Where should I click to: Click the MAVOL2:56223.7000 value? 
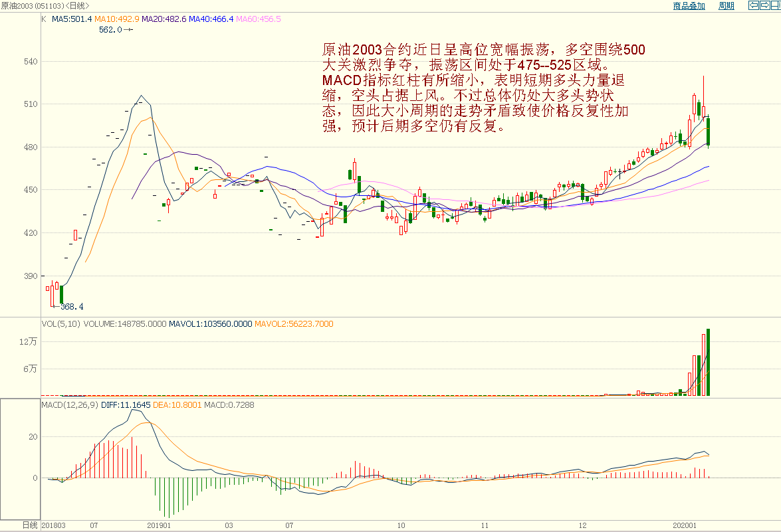(x=294, y=324)
